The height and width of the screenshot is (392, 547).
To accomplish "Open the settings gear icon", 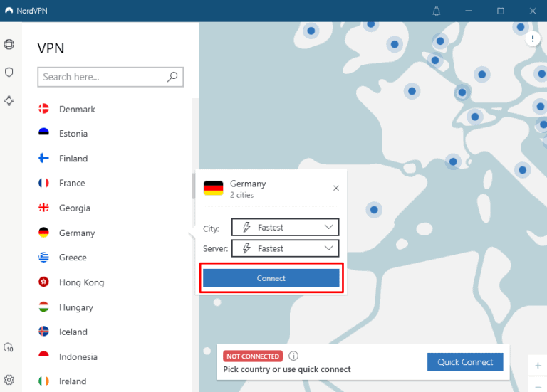I will pyautogui.click(x=9, y=380).
